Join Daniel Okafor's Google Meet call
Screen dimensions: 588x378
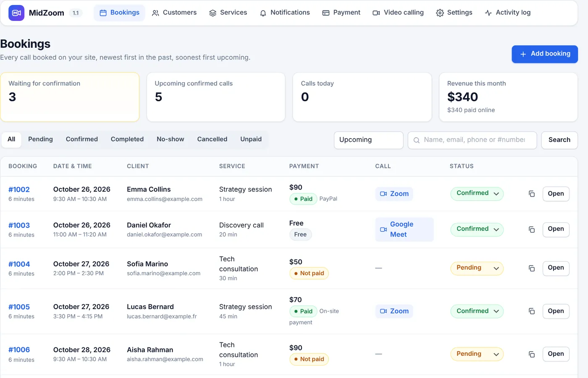404,229
